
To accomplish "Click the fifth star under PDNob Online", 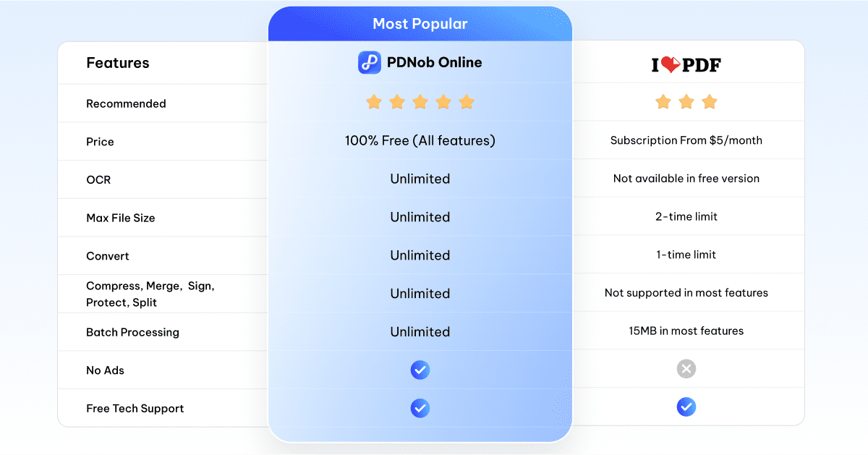I will coord(467,102).
